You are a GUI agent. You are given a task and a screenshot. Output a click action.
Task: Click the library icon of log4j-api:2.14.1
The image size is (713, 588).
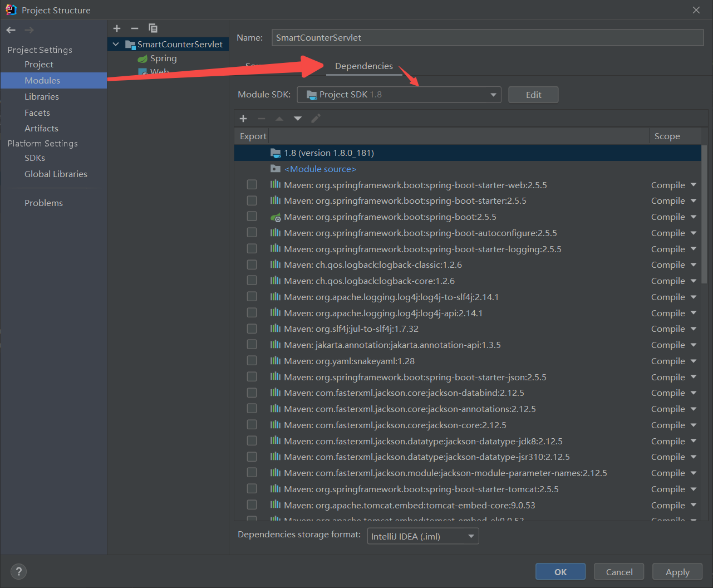276,313
